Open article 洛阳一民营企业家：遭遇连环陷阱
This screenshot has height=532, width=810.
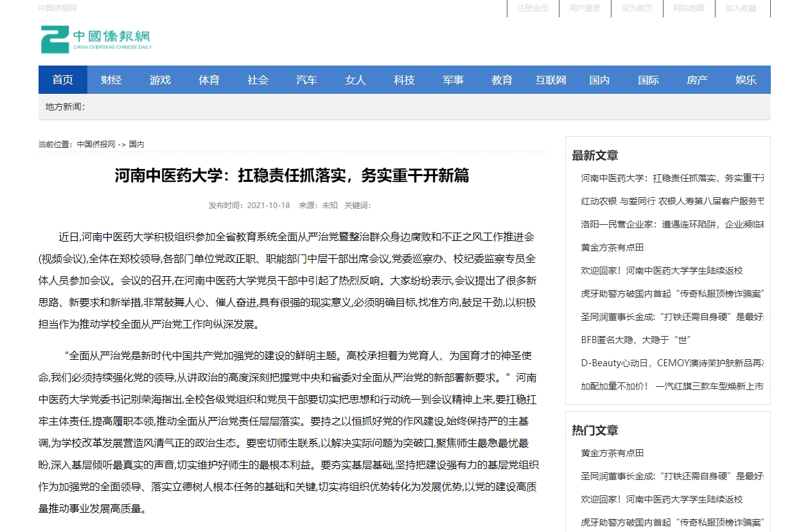(673, 224)
